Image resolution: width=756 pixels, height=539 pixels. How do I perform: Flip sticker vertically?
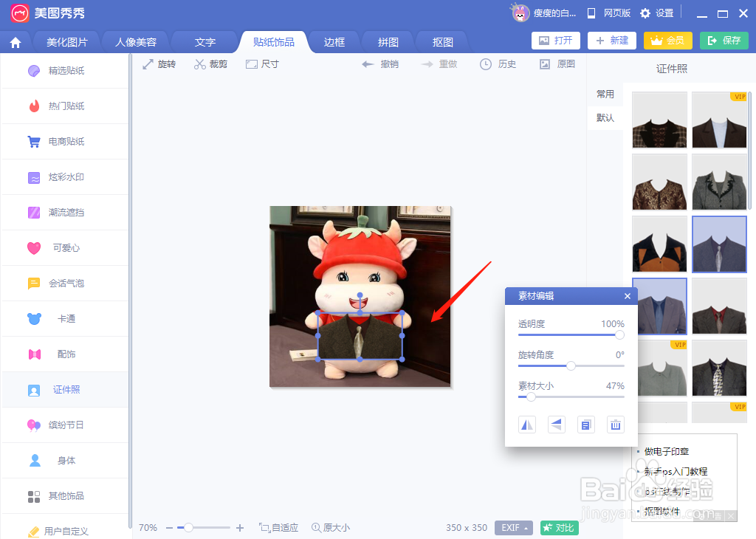click(x=557, y=425)
